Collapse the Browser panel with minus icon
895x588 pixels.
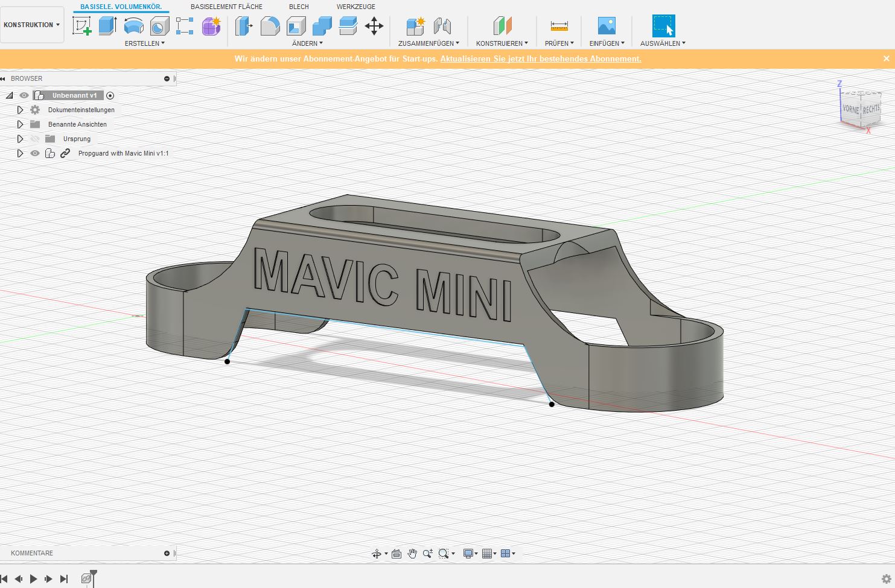click(x=167, y=78)
